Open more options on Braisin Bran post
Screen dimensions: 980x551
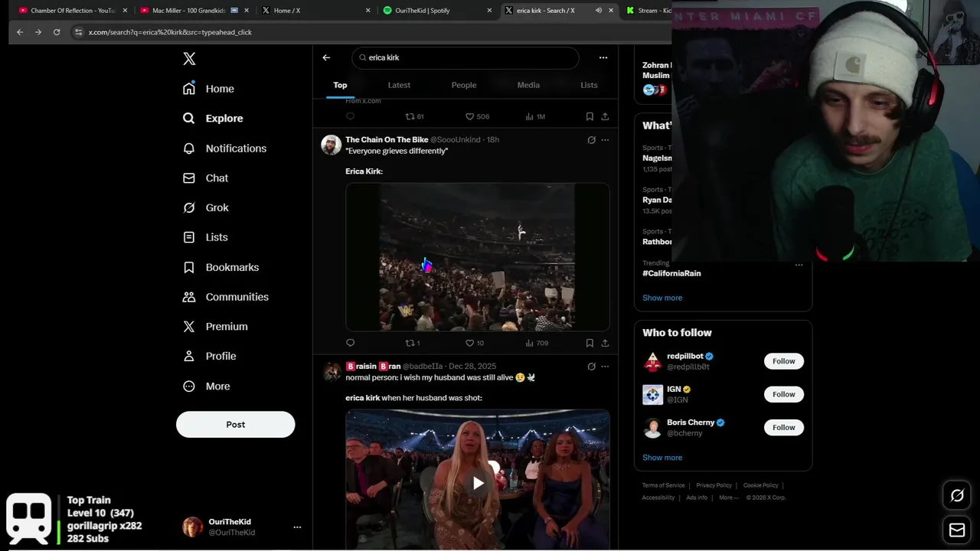(605, 367)
